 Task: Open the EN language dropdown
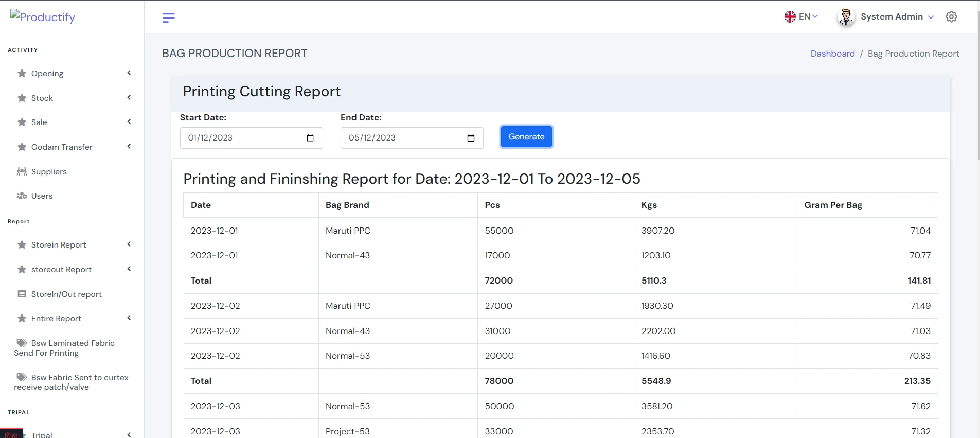(x=801, y=16)
